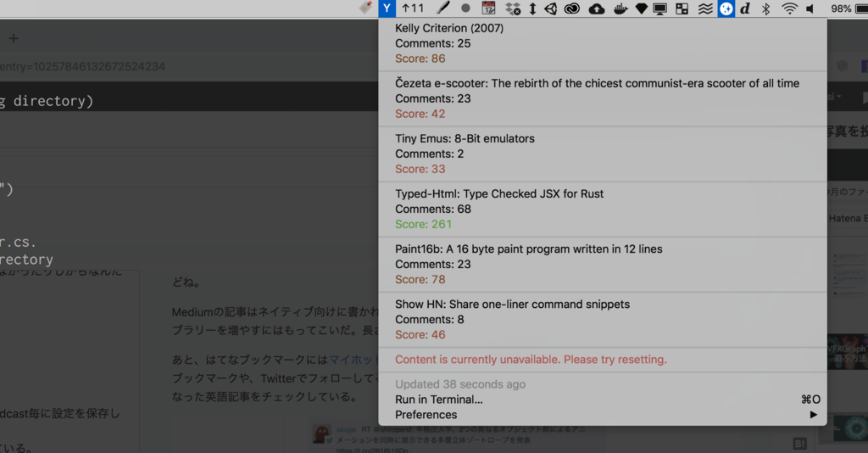Open the Paint16b 16 byte paint program story
868x453 pixels.
[529, 249]
